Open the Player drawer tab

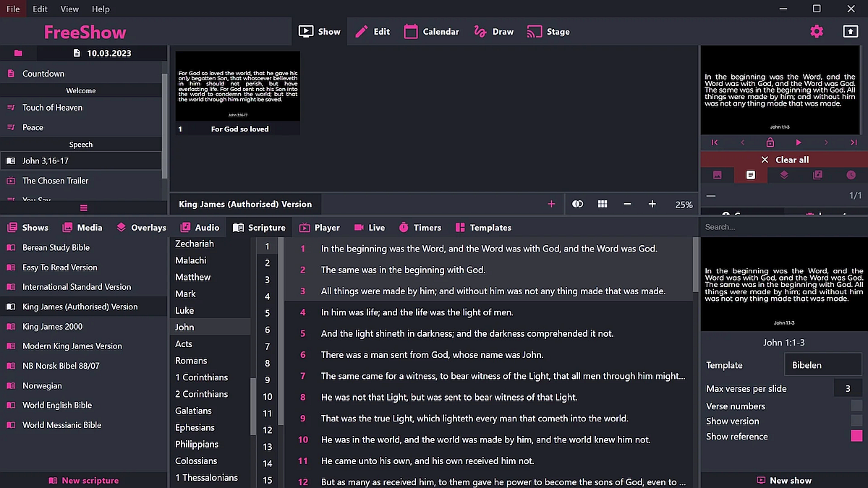pyautogui.click(x=319, y=227)
